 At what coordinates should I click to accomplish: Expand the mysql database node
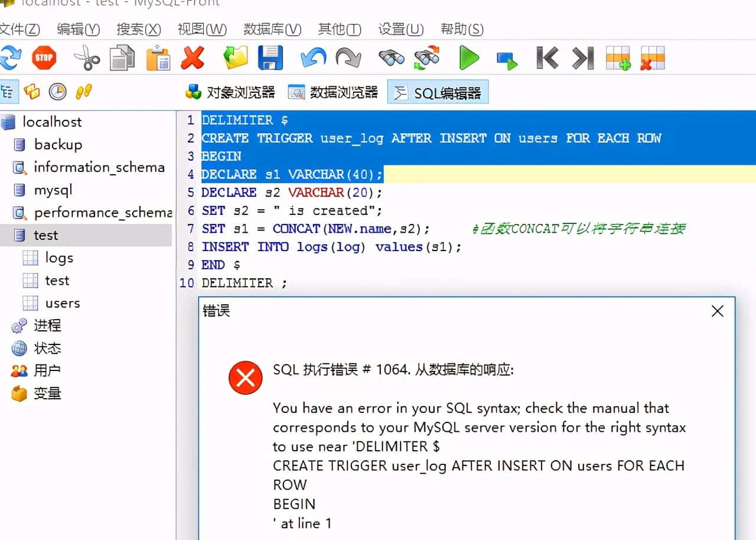(53, 190)
